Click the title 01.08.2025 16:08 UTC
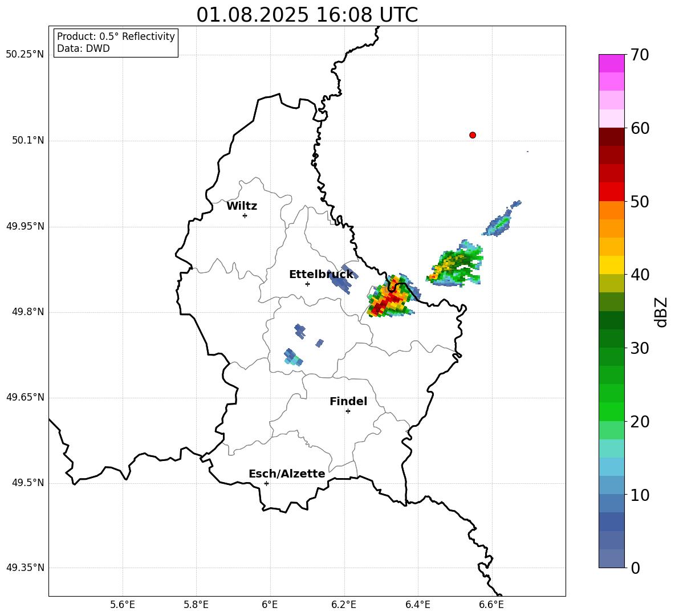 pos(307,15)
